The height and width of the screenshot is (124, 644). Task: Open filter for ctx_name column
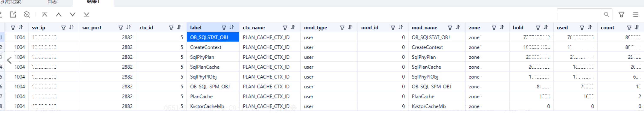(285, 28)
